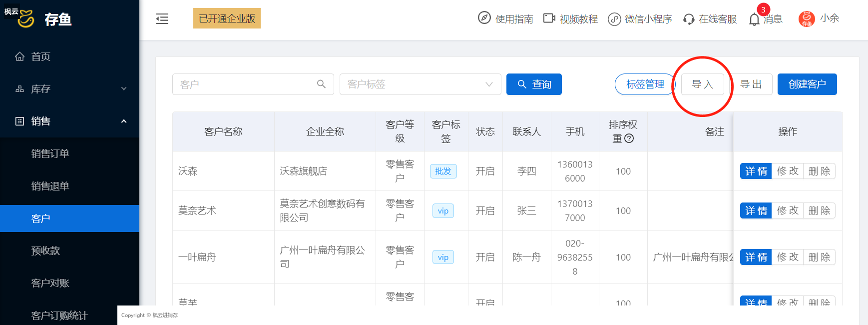Click the 库存 sidebar icon
Image resolution: width=868 pixels, height=325 pixels.
tap(20, 89)
